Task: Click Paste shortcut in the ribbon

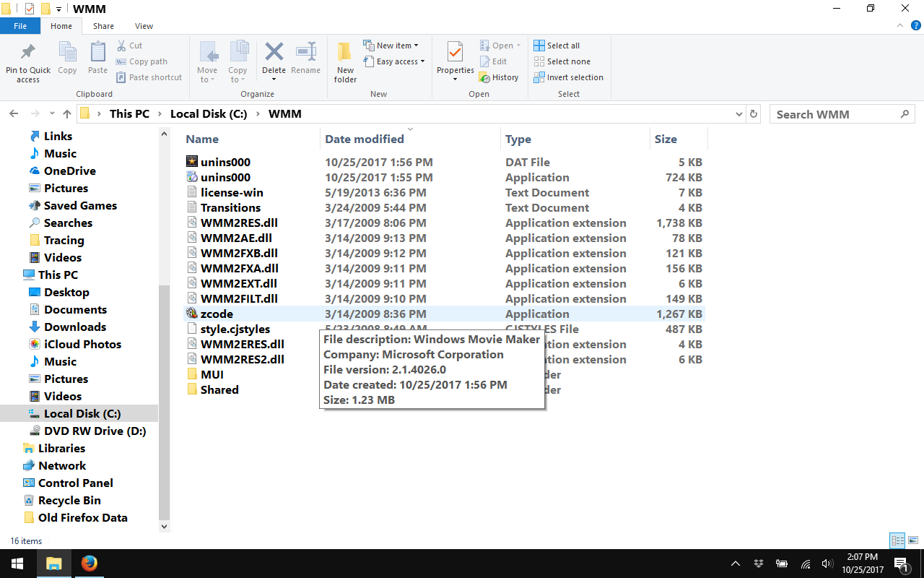Action: point(149,77)
